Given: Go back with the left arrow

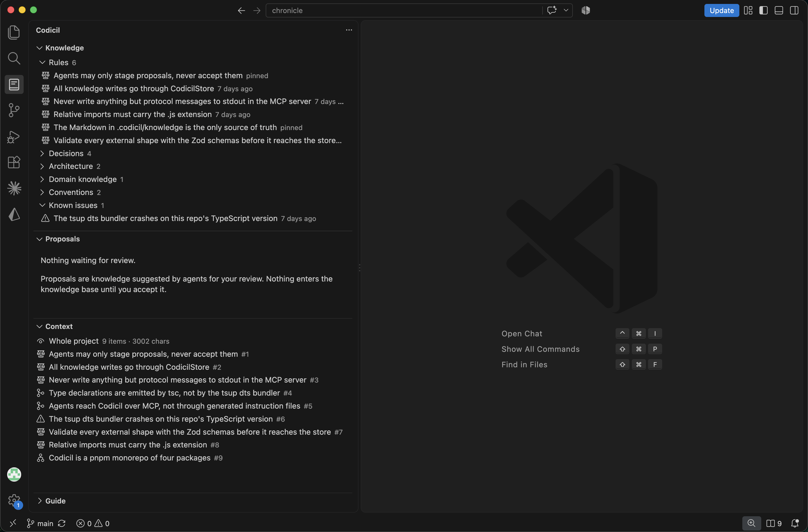Looking at the screenshot, I should click(x=241, y=11).
